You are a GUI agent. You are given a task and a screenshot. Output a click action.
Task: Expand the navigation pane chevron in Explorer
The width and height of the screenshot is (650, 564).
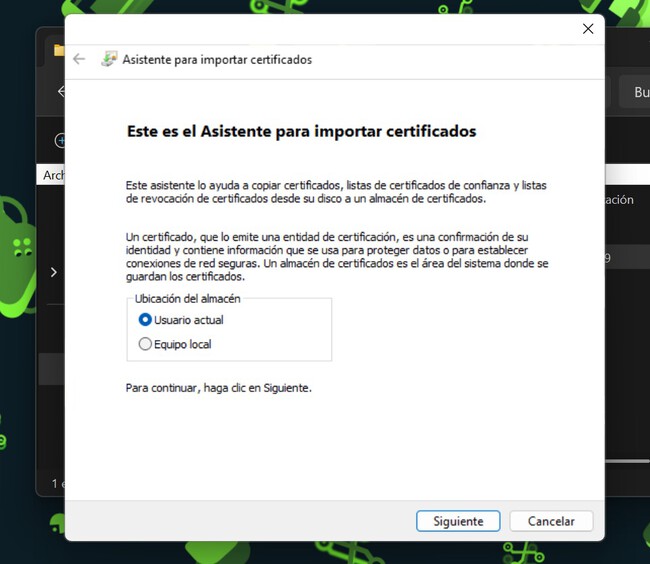coord(53,272)
